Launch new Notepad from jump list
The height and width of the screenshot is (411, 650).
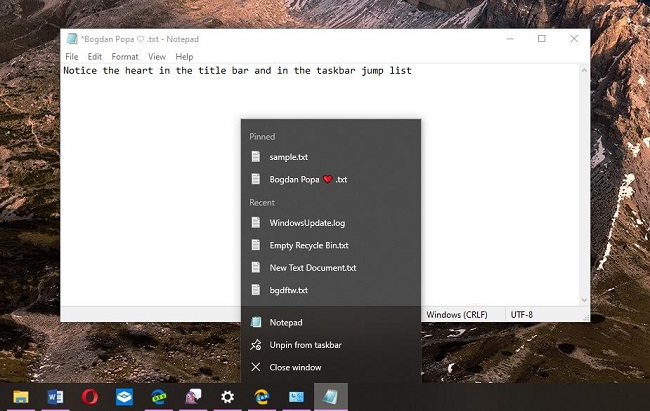pos(331,322)
